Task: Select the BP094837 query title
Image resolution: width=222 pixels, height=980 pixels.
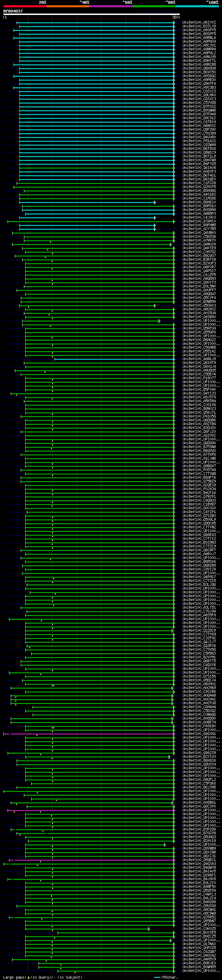Action: click(13, 11)
